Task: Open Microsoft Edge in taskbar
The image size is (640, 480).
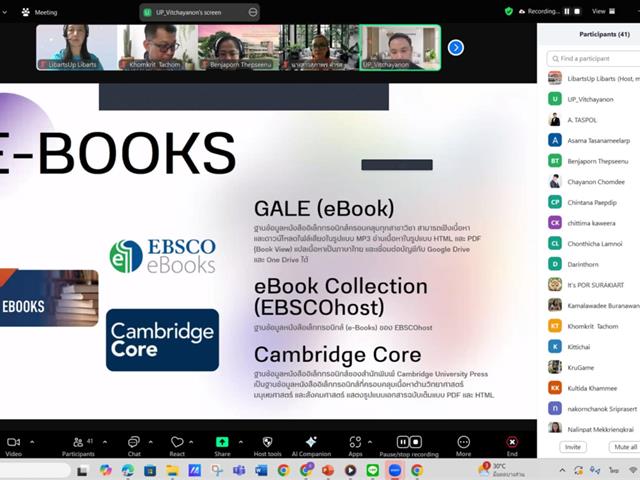Action: pos(128,470)
